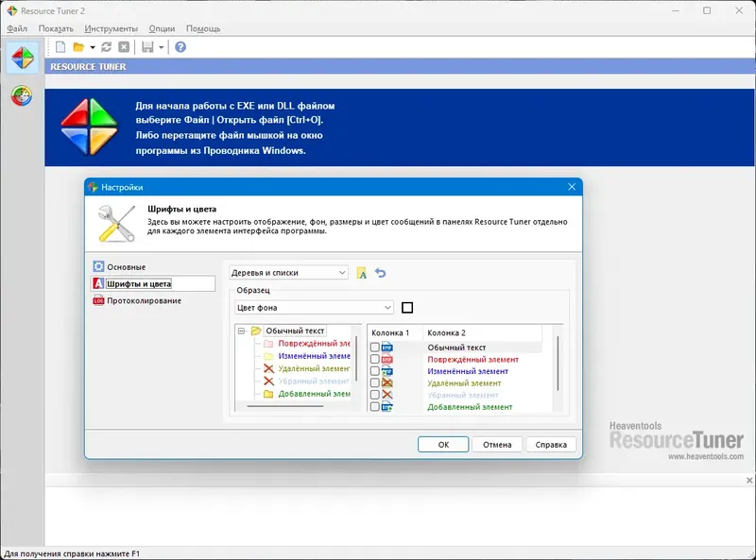Click the refresh icon in the toolbar
This screenshot has width=756, height=560.
107,48
